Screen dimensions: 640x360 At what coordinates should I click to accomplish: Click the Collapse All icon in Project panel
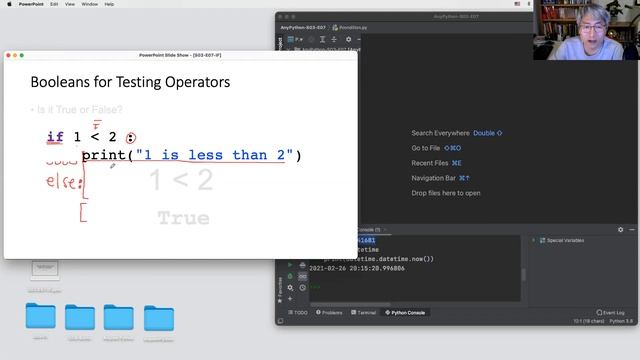click(x=334, y=39)
